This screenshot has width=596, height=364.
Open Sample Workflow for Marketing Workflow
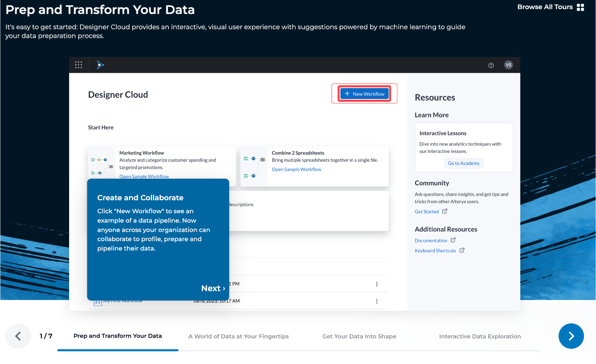[144, 176]
